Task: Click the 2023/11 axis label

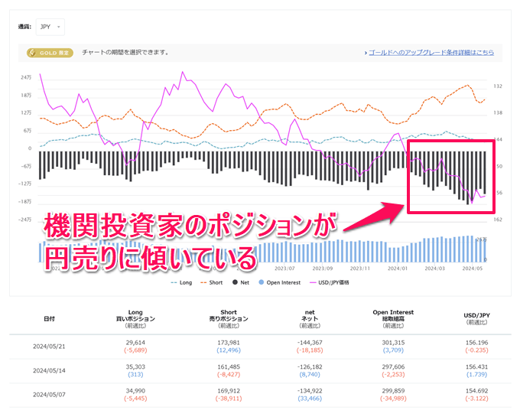Action: [360, 269]
